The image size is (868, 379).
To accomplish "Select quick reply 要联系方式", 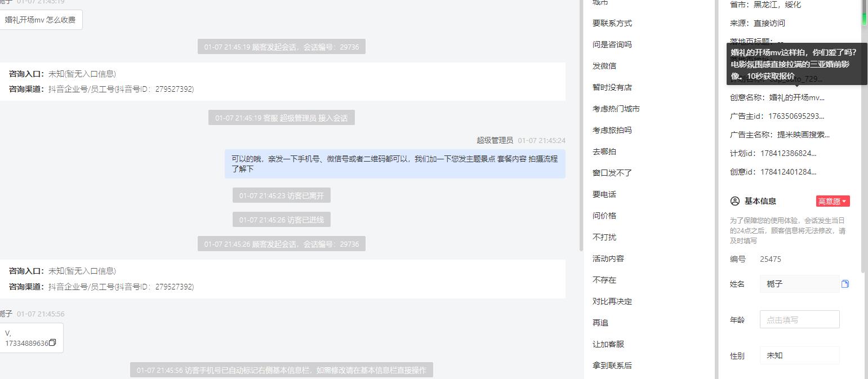I will [x=612, y=23].
